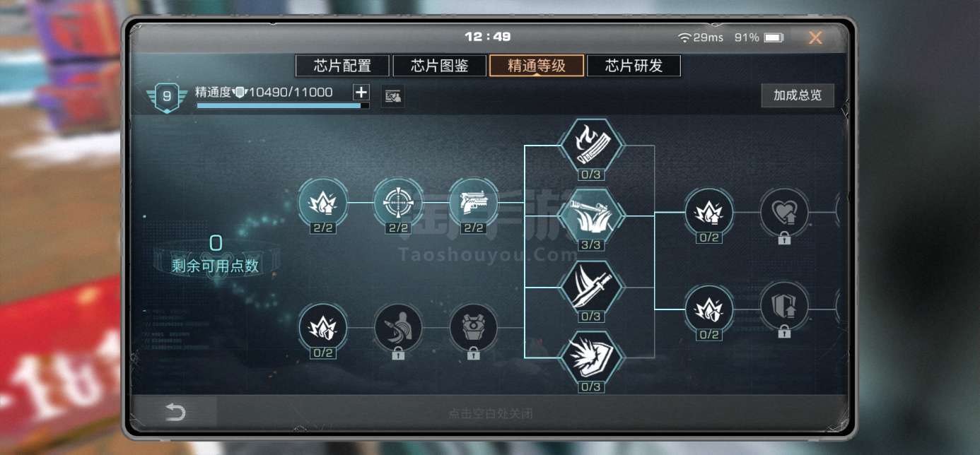
Task: Select the blade hexagon skill node
Action: 590,286
